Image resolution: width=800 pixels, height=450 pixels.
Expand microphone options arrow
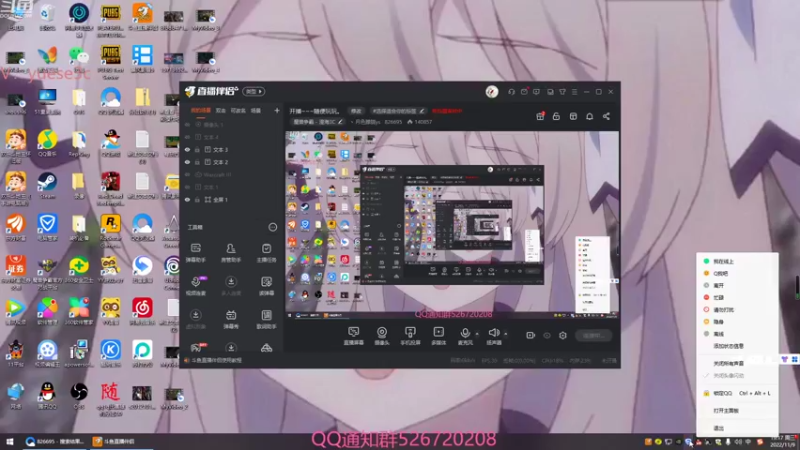click(477, 334)
